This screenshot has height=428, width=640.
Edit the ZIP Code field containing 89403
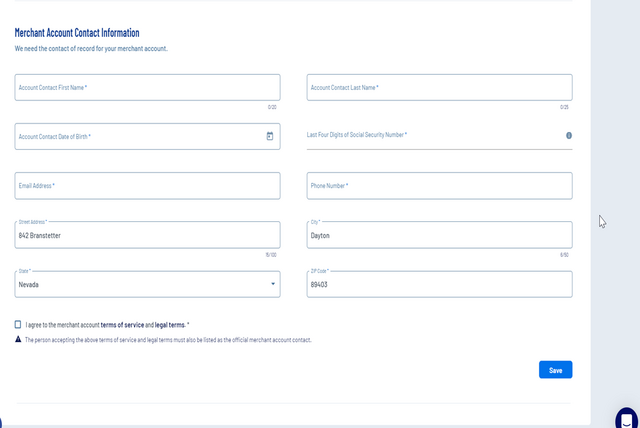[439, 284]
